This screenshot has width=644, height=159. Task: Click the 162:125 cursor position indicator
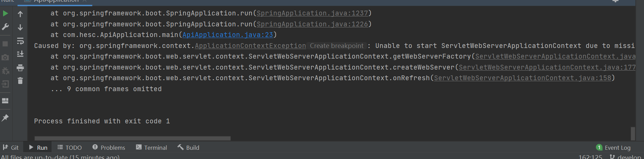tap(590, 157)
